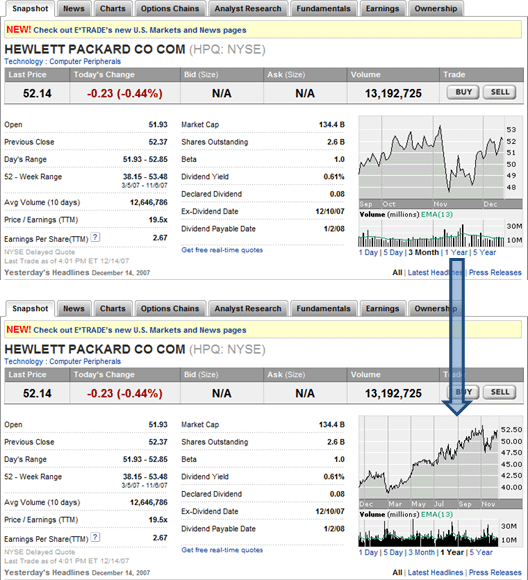This screenshot has width=528, height=580.
Task: Click Get free real-time quotes in the 1 Year panel
Action: click(222, 550)
